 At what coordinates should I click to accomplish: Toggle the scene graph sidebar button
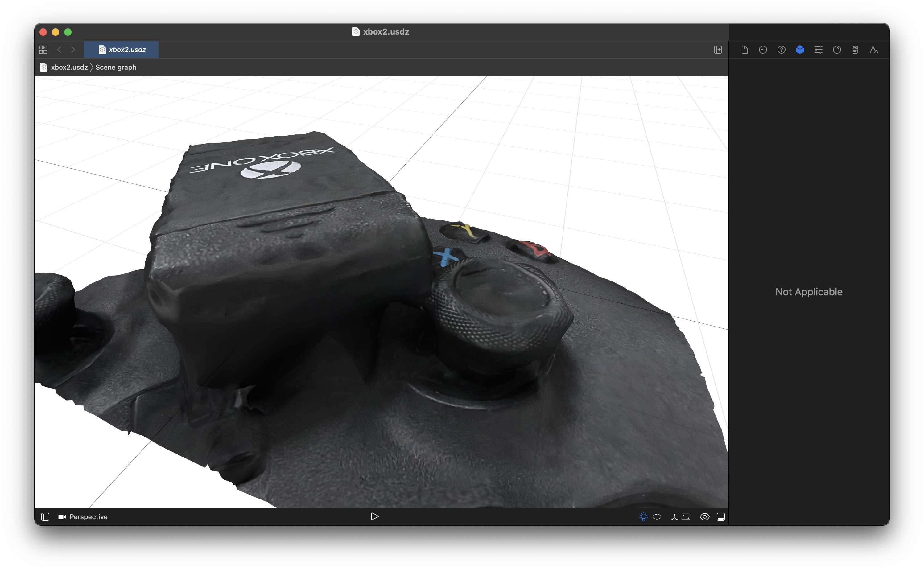45,517
